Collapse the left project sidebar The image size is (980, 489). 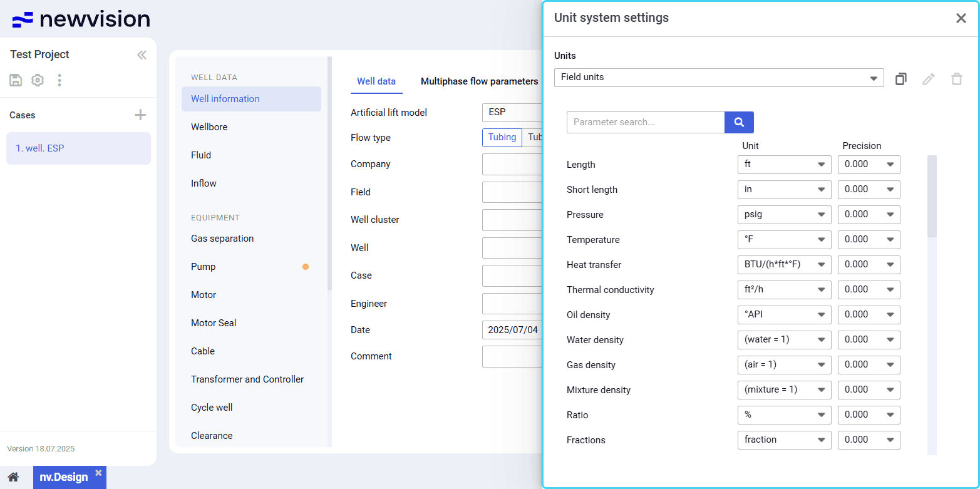[x=142, y=55]
